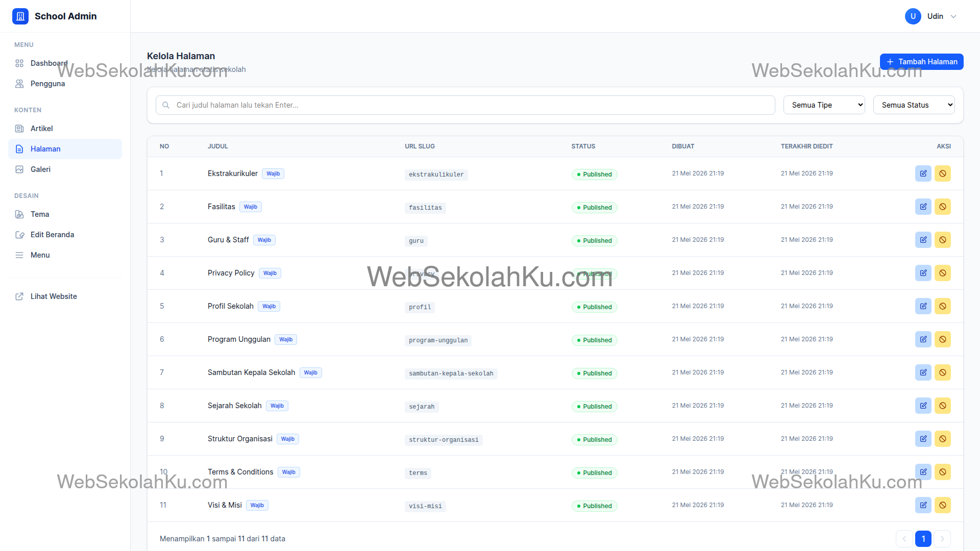Click yellow ban icon for Program Unggulan
Image resolution: width=980 pixels, height=551 pixels.
pyautogui.click(x=943, y=339)
